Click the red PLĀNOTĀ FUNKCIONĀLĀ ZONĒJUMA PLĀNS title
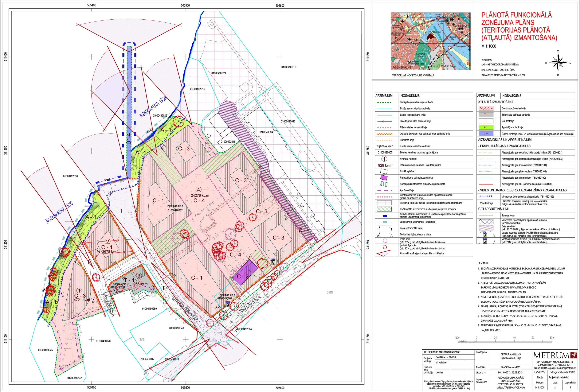Viewport: 580px width, 392px height. tap(519, 26)
